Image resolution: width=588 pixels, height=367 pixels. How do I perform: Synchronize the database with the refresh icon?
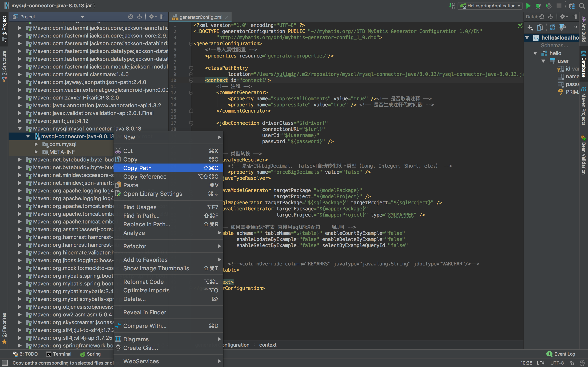[552, 28]
